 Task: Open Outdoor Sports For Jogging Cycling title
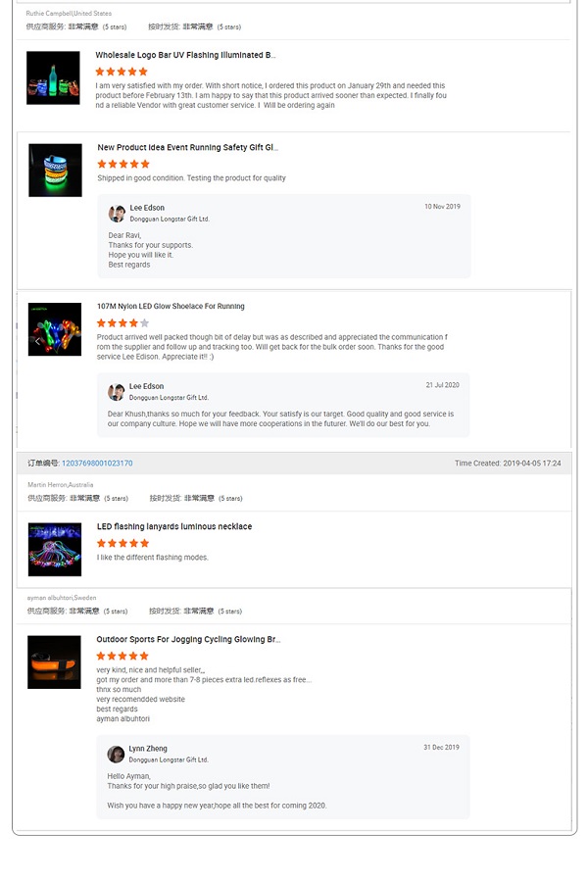pyautogui.click(x=188, y=640)
